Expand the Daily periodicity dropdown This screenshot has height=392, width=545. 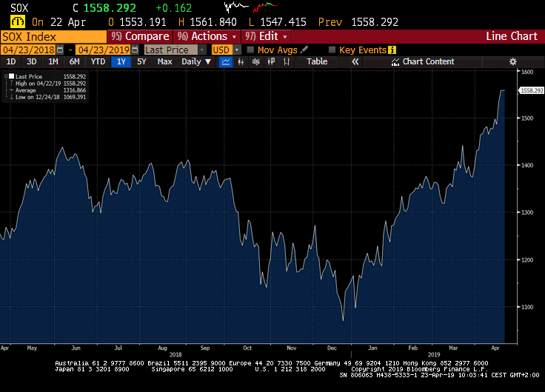[x=195, y=61]
